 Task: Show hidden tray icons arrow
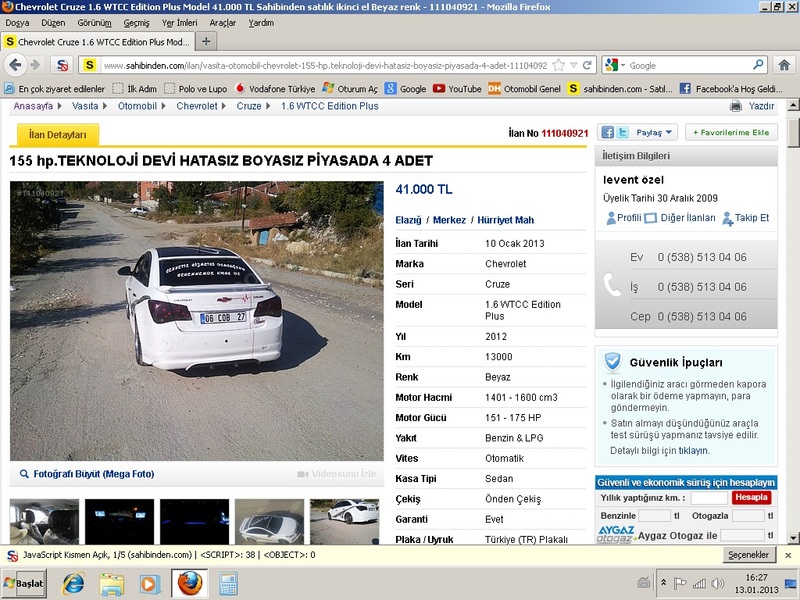click(663, 583)
